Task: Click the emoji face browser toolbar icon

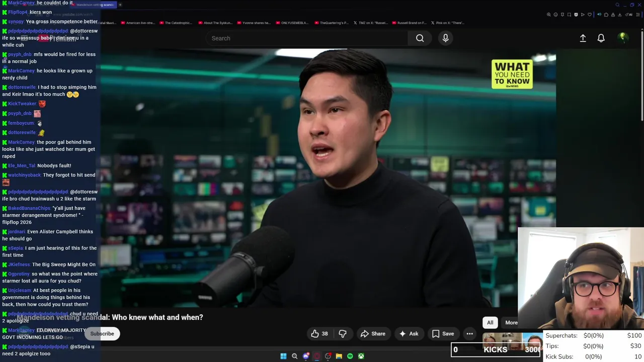Action: (555, 15)
